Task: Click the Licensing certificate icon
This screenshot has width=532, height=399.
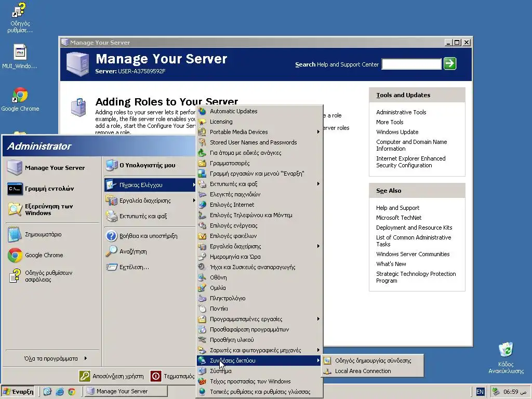Action: click(202, 122)
